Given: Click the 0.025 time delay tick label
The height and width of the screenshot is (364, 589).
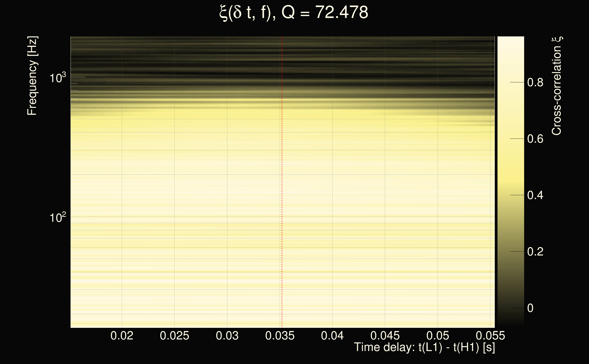Looking at the screenshot, I should (x=174, y=336).
